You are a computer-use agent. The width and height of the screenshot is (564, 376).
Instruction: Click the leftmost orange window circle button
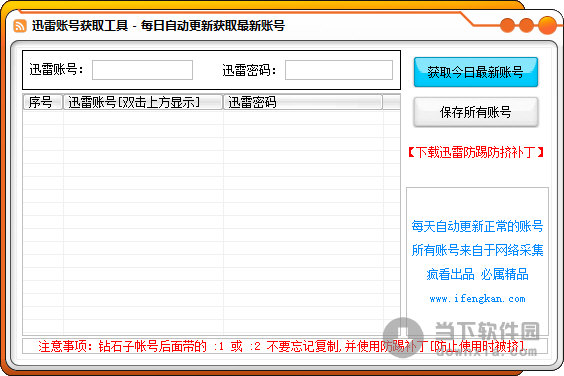tap(508, 25)
